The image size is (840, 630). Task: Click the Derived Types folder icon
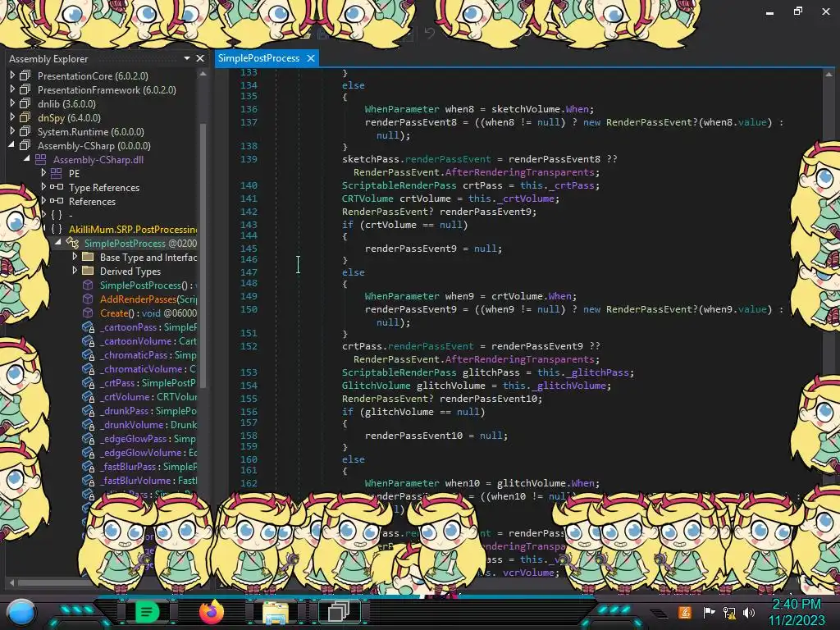click(x=88, y=271)
